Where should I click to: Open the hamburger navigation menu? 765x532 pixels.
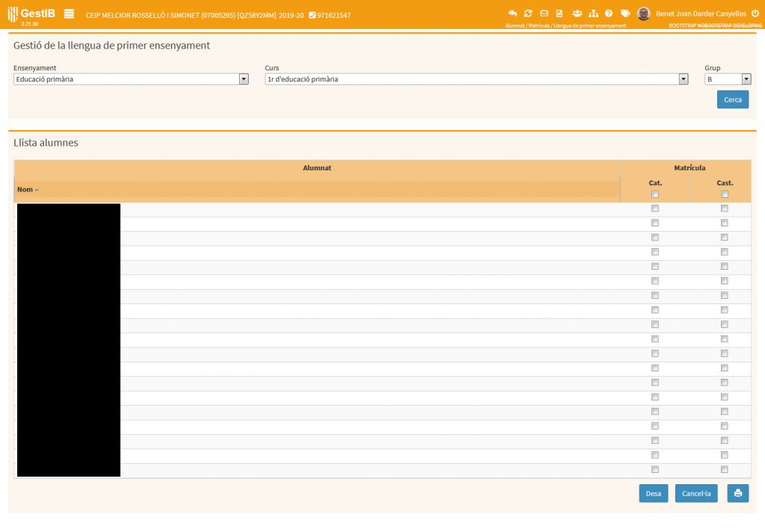[x=69, y=13]
